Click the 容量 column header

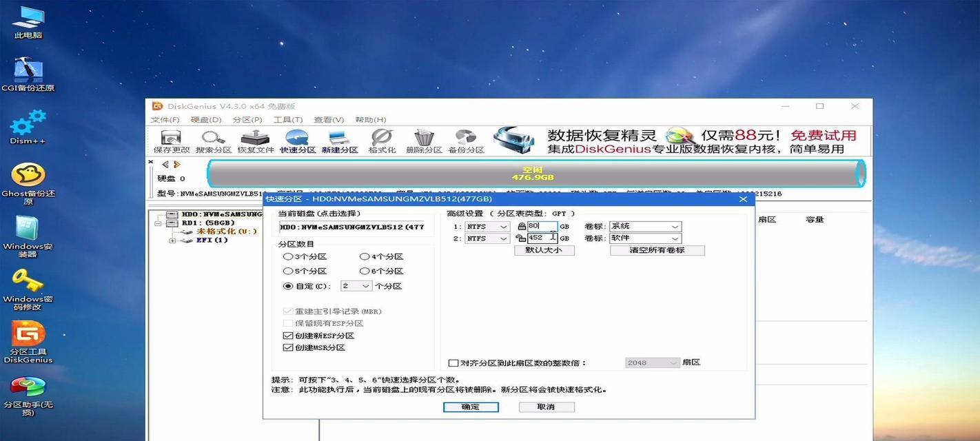[x=815, y=220]
